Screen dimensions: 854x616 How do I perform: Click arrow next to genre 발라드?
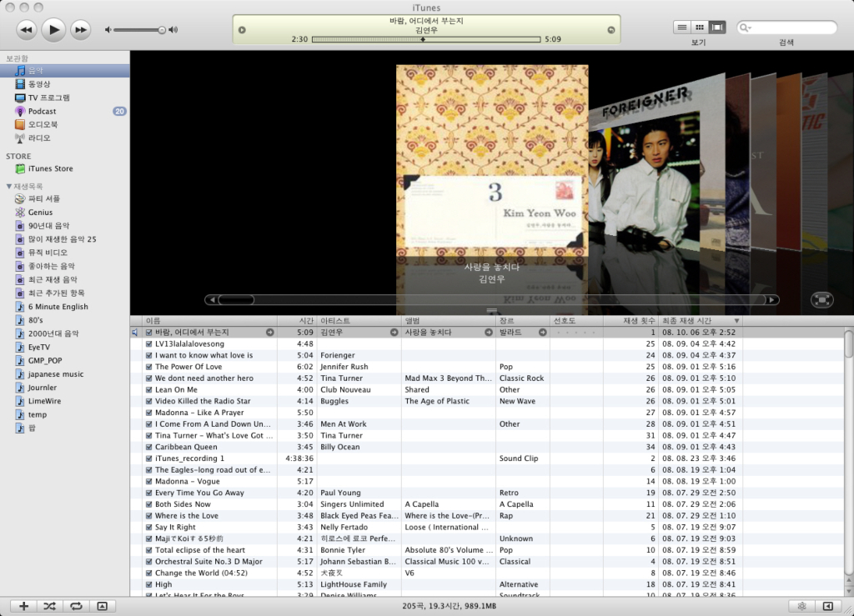(542, 333)
